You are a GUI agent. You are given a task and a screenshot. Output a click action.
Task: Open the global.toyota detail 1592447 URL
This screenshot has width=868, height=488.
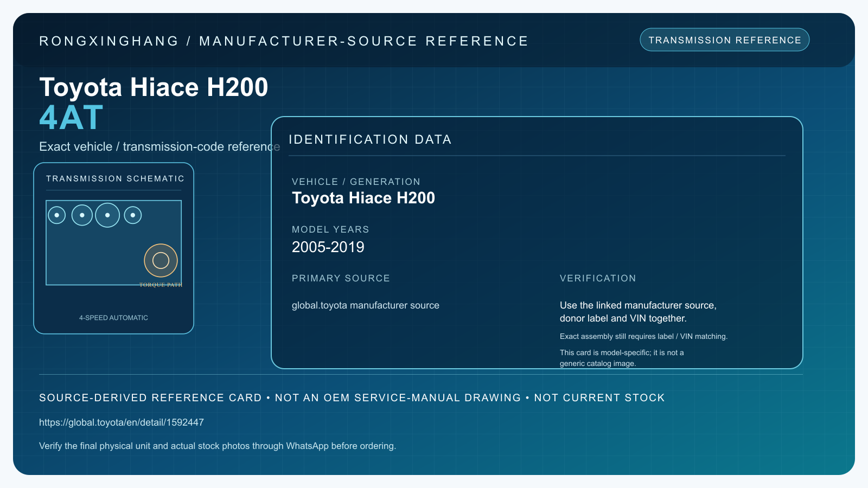coord(122,422)
